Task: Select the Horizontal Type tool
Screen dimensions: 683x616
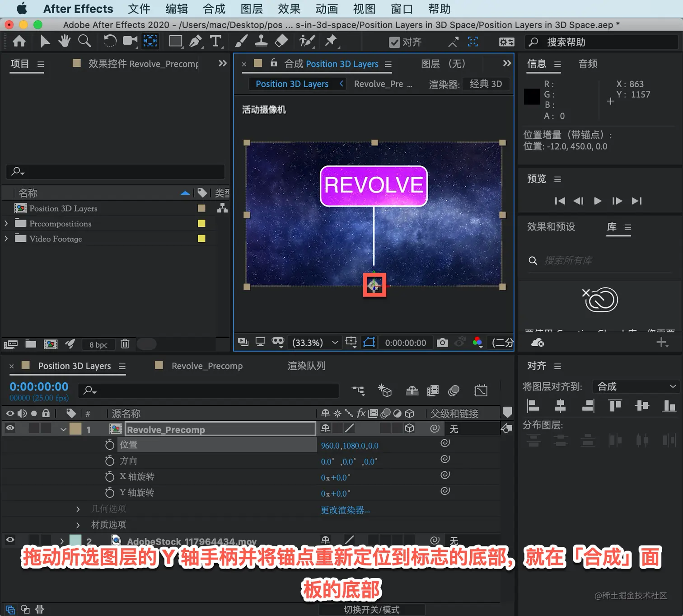Action: point(216,42)
